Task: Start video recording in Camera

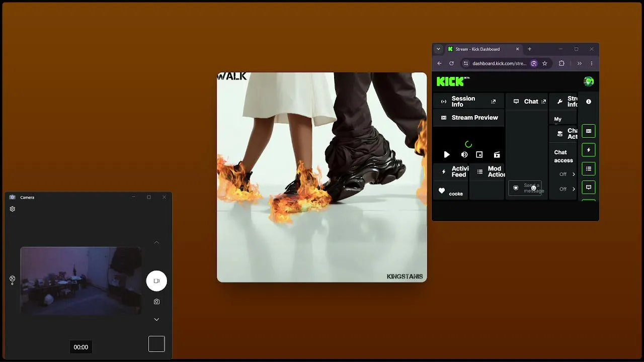Action: click(x=156, y=281)
